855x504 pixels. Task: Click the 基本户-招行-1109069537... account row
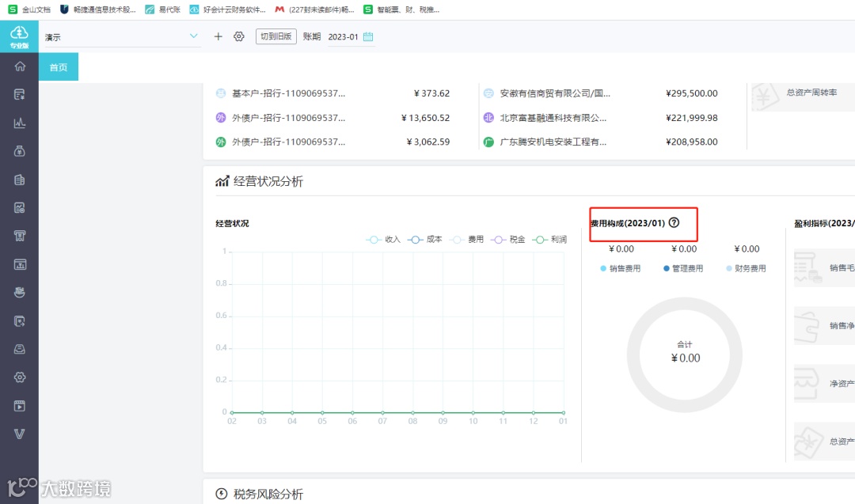(332, 93)
